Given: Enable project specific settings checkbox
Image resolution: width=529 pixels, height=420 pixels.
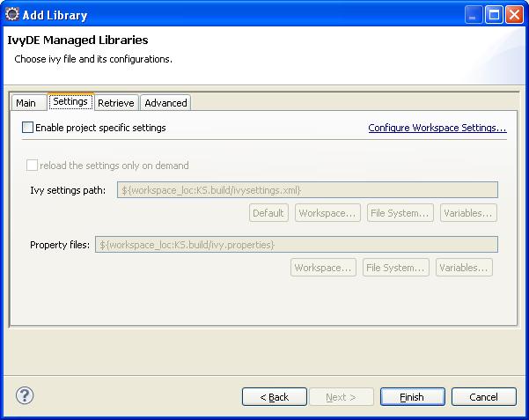Looking at the screenshot, I should (27, 128).
